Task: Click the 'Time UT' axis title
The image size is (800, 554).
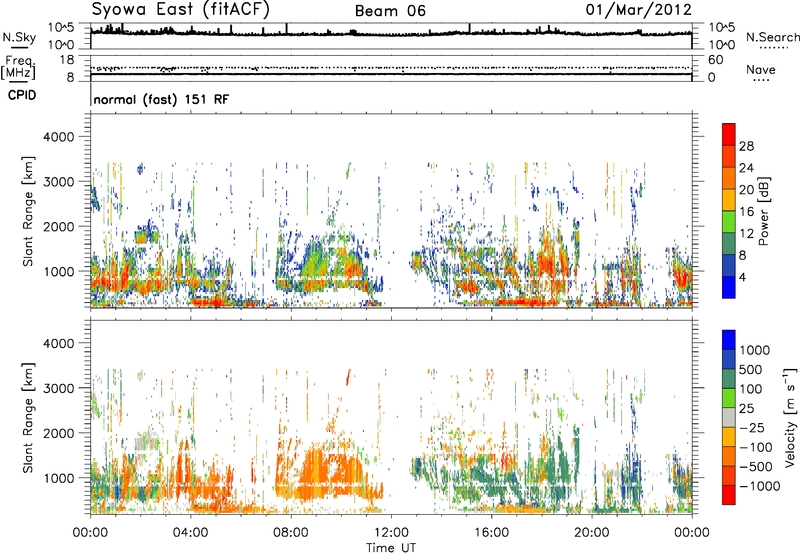Action: click(x=391, y=548)
